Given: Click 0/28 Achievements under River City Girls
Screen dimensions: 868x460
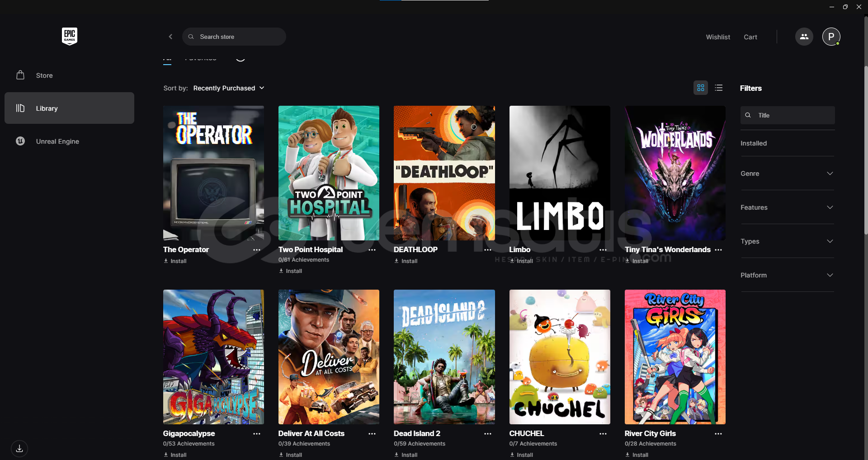Looking at the screenshot, I should (651, 444).
